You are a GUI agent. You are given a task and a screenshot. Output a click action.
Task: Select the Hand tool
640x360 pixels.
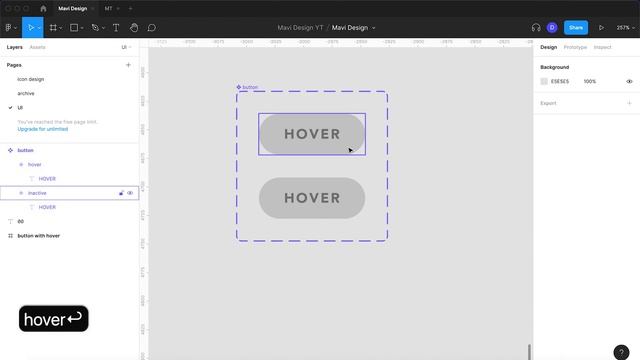click(134, 28)
